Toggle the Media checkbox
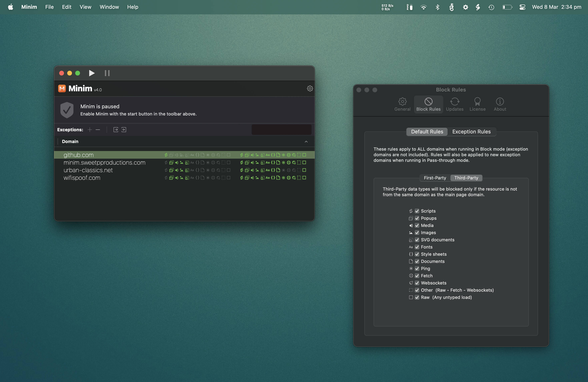The height and width of the screenshot is (382, 588). pos(417,225)
